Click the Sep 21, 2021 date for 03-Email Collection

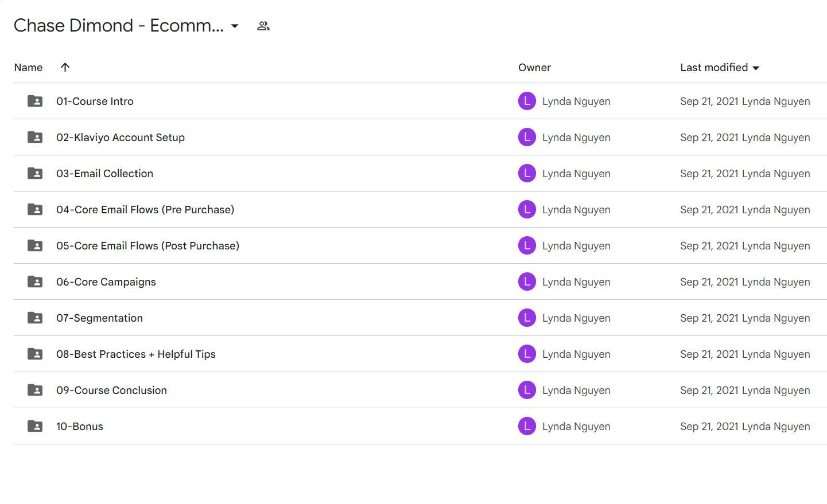tap(709, 174)
